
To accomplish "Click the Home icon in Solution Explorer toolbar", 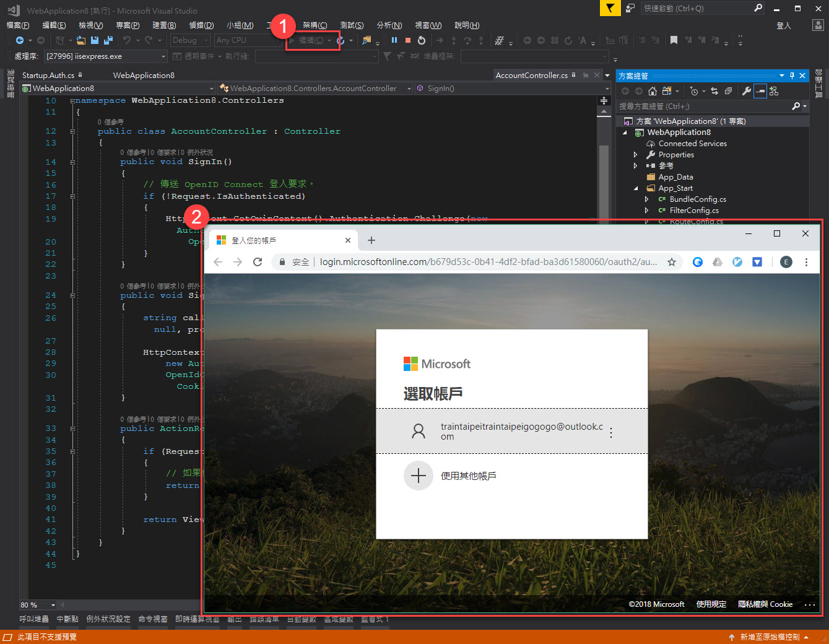I will pyautogui.click(x=653, y=91).
